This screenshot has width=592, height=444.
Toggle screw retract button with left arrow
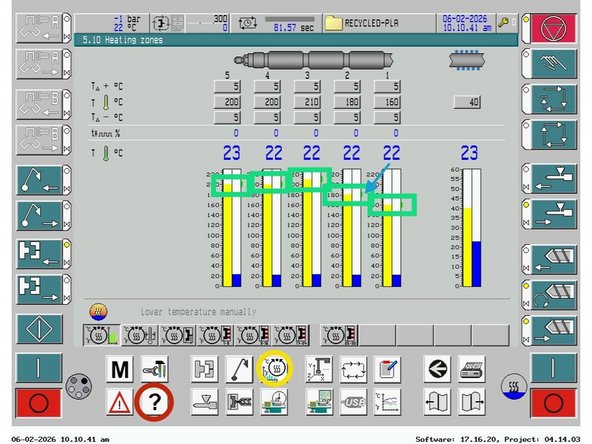[554, 260]
